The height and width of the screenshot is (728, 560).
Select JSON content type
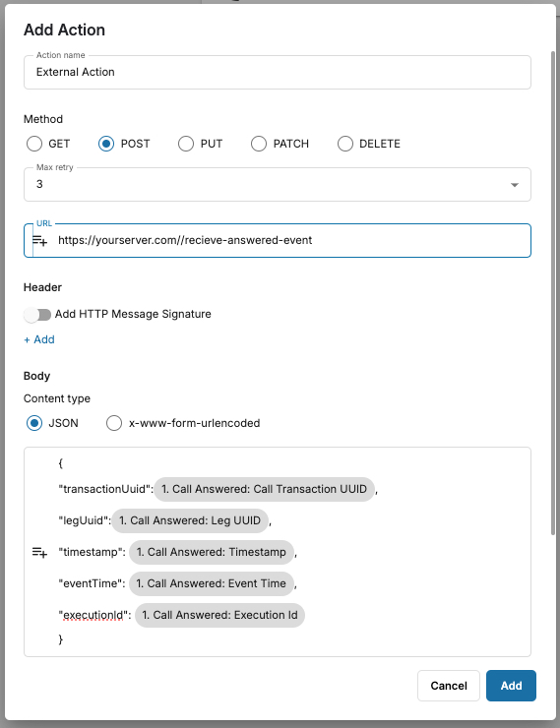[x=34, y=423]
